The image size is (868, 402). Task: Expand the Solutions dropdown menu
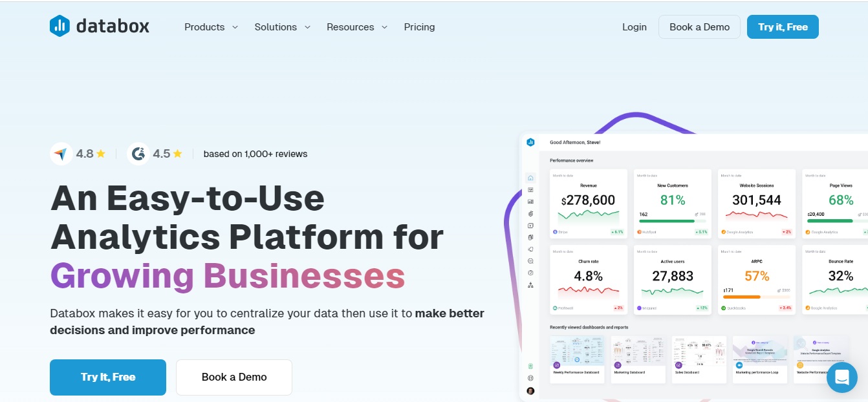pyautogui.click(x=282, y=27)
